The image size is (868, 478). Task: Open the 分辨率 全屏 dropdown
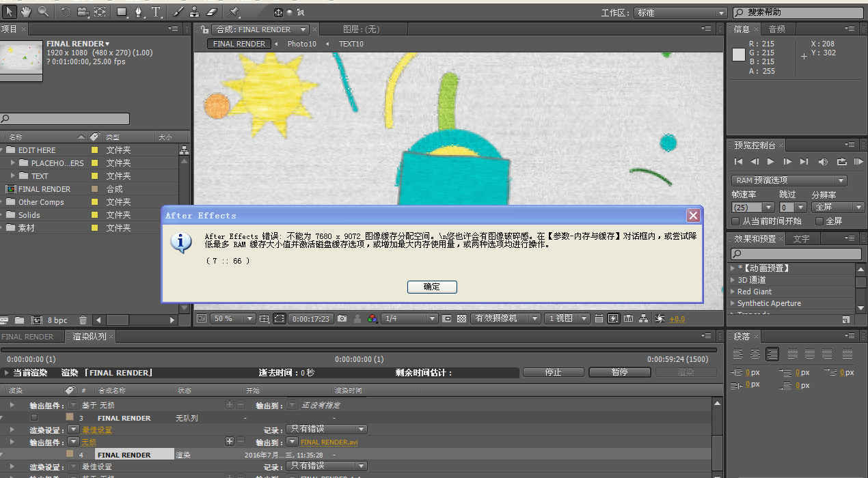tap(839, 207)
